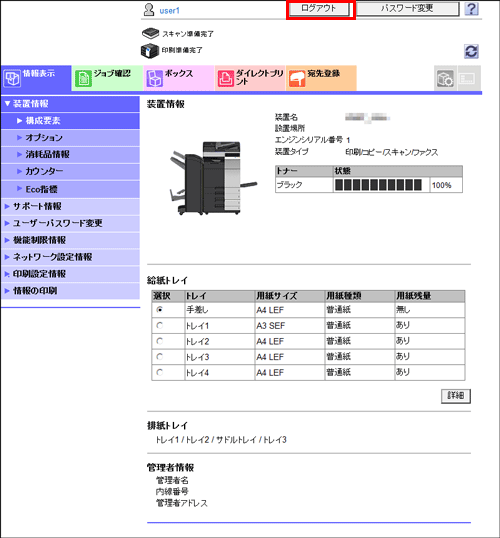Image resolution: width=500 pixels, height=538 pixels.
Task: Open the 消耗品情報 submenu item
Action: coord(70,154)
